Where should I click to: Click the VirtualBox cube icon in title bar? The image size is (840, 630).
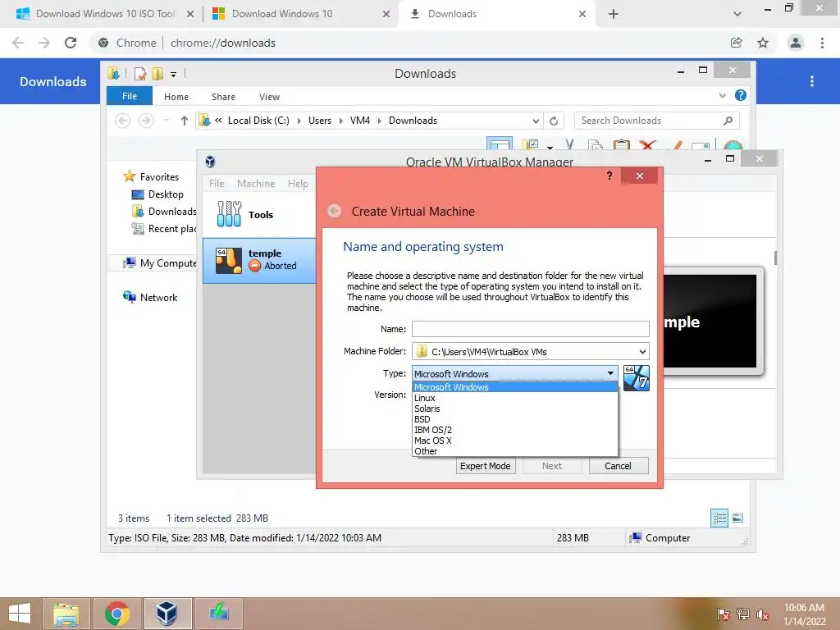tap(210, 162)
